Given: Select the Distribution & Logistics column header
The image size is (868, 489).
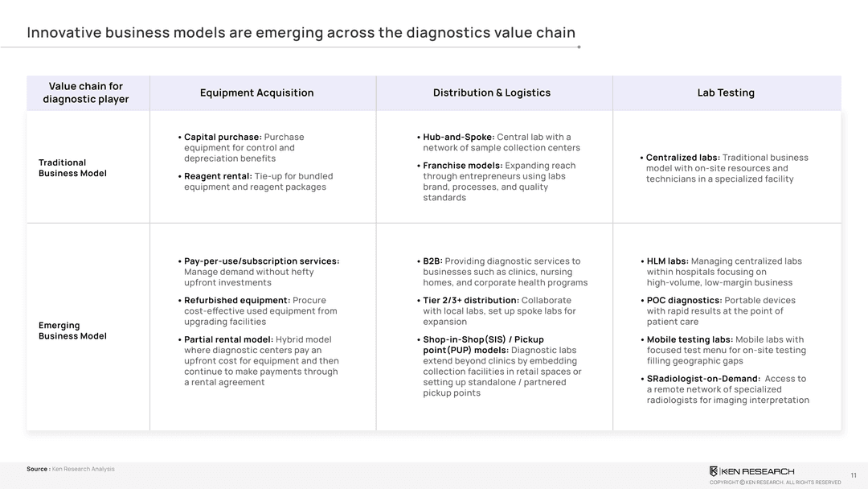Looking at the screenshot, I should [x=492, y=92].
